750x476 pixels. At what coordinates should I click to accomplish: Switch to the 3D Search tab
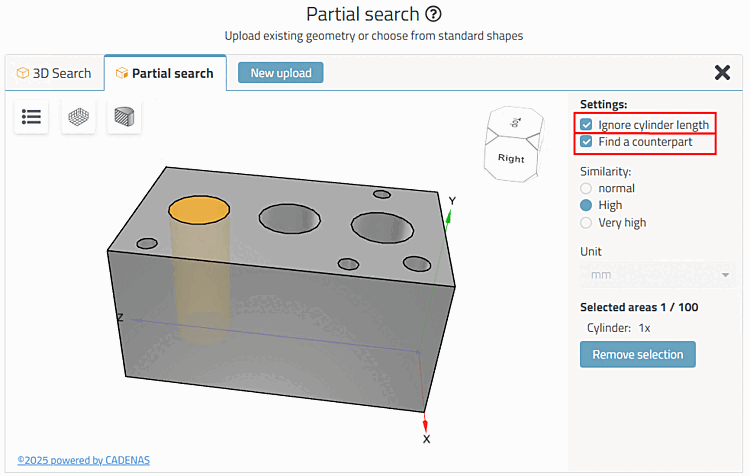click(x=54, y=73)
